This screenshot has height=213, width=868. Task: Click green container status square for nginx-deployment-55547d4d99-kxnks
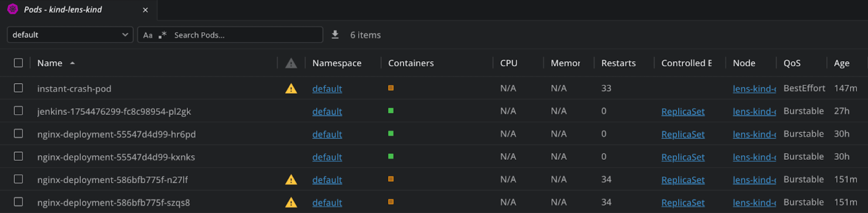[391, 156]
